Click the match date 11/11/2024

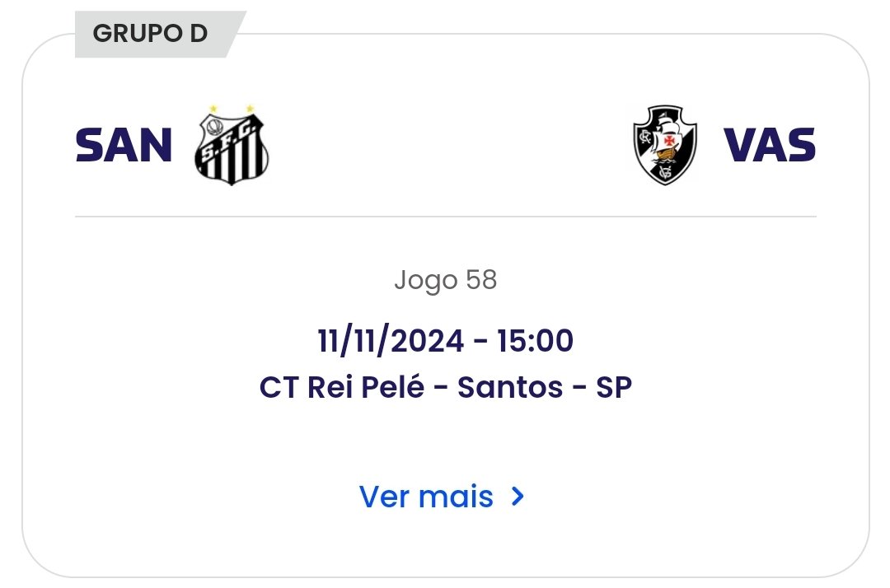click(x=391, y=340)
